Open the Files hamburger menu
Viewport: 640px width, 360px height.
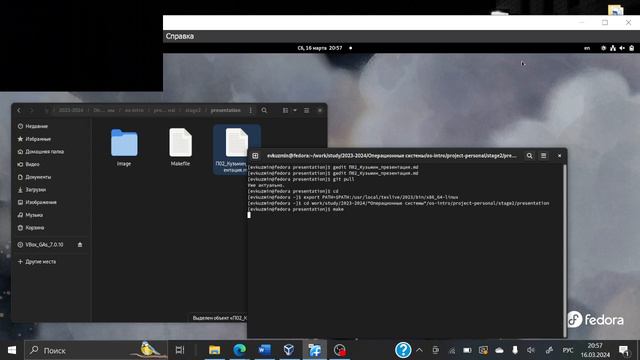307,110
